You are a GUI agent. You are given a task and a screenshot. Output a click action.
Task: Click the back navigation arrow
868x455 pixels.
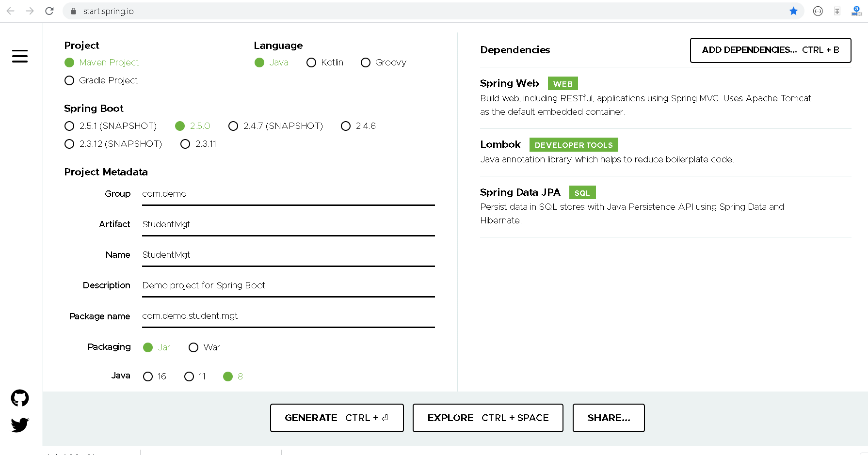click(x=10, y=11)
